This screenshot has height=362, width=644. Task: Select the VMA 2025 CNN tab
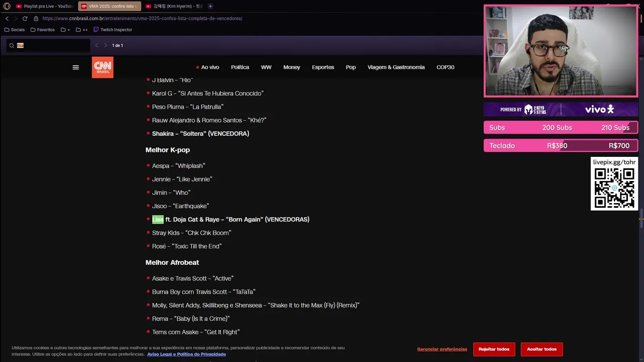click(x=109, y=6)
